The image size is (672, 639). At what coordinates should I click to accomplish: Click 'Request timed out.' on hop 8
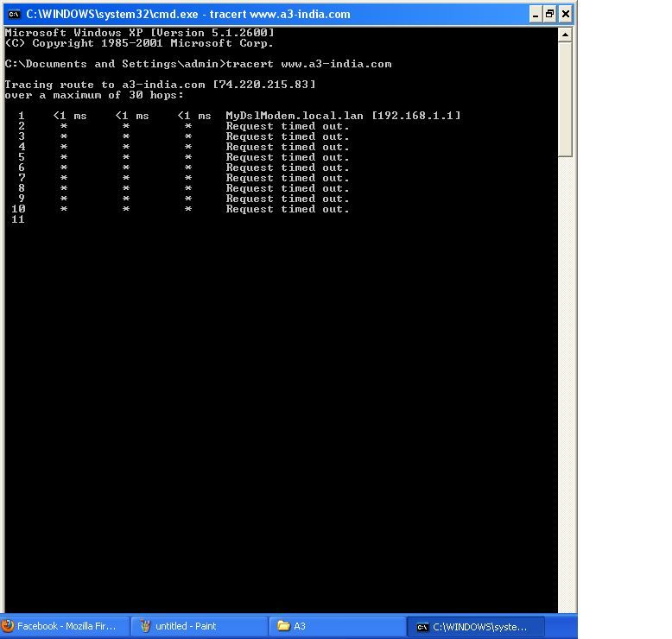pyautogui.click(x=288, y=188)
